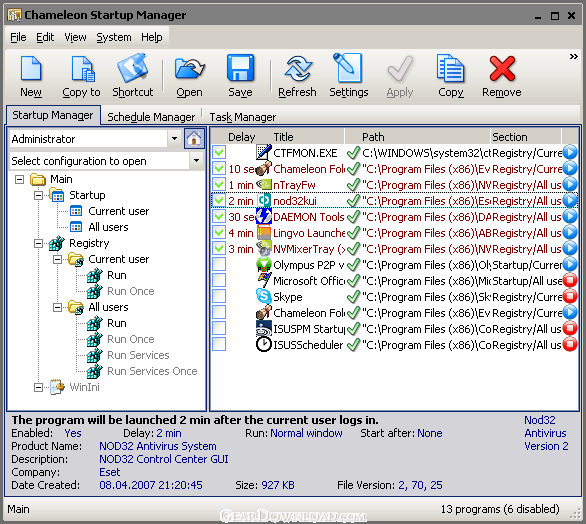Enable the Microsoft Office checkbox

pos(219,280)
